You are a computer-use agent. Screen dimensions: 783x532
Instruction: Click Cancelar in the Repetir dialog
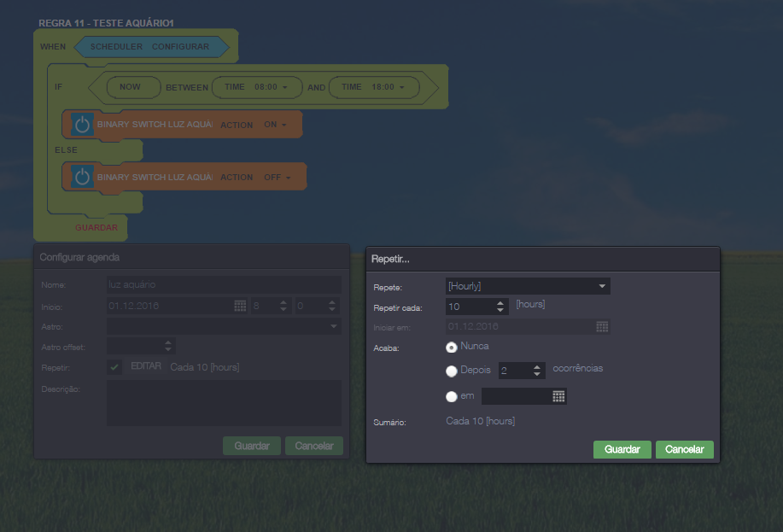click(684, 449)
